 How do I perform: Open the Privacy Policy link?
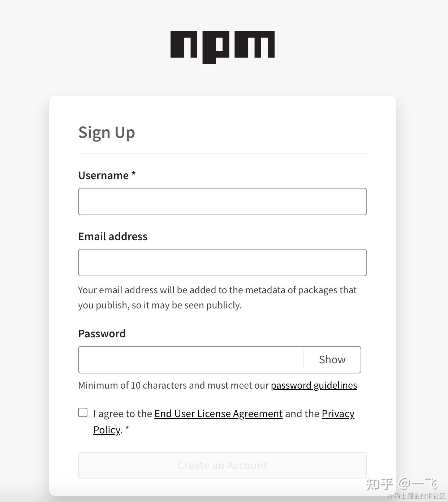[338, 414]
